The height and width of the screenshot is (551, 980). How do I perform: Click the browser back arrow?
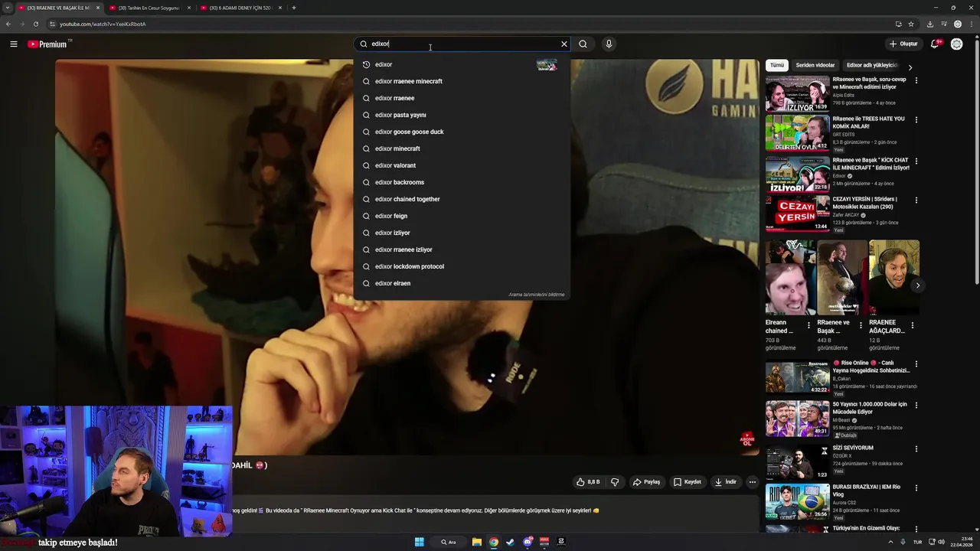tap(8, 24)
